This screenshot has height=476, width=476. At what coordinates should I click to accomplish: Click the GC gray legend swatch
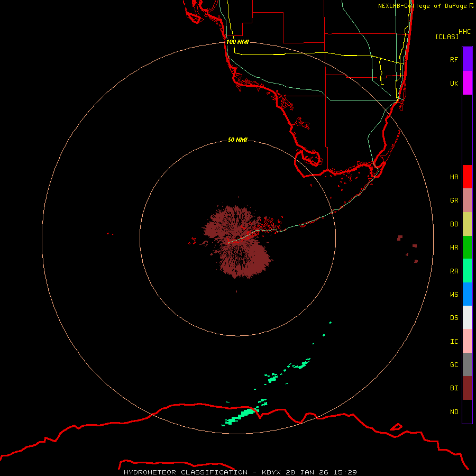tap(467, 364)
